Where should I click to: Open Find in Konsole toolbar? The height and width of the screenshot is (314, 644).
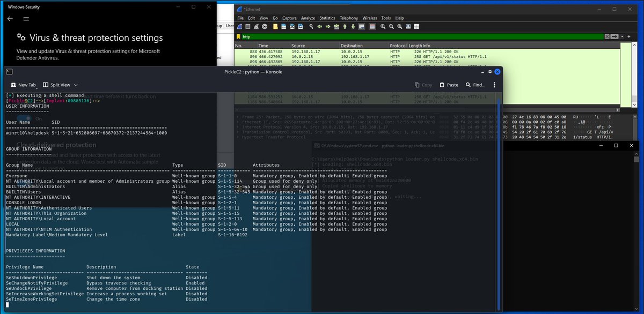475,85
